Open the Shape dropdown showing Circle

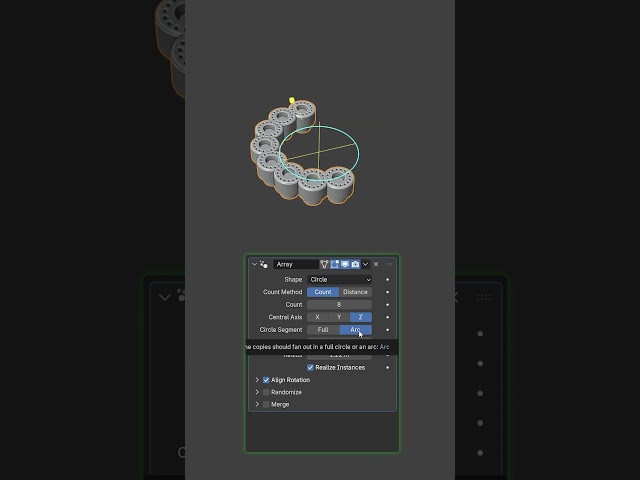339,280
